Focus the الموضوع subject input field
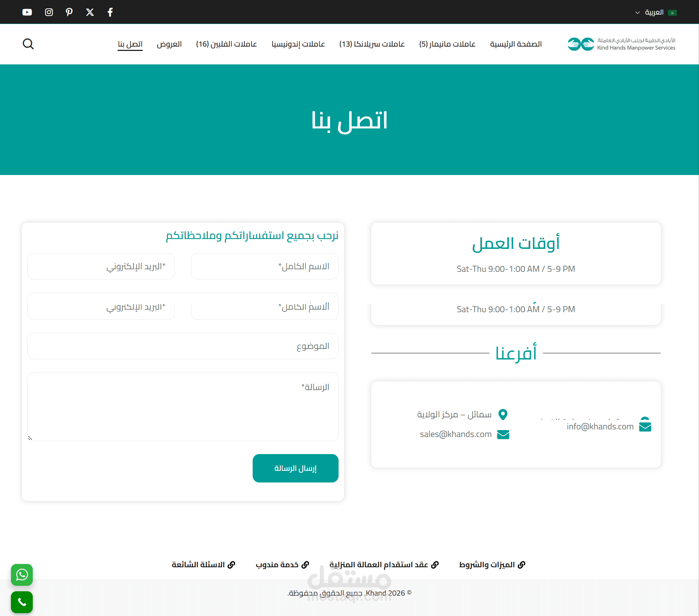Image resolution: width=699 pixels, height=616 pixels. tap(183, 346)
